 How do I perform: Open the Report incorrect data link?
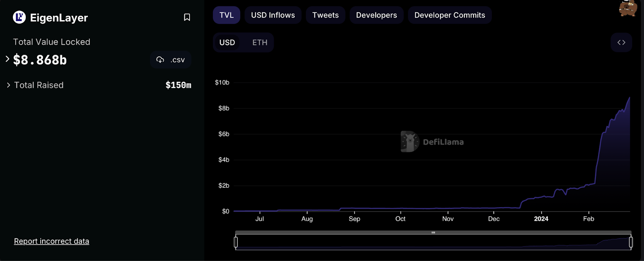[52, 241]
